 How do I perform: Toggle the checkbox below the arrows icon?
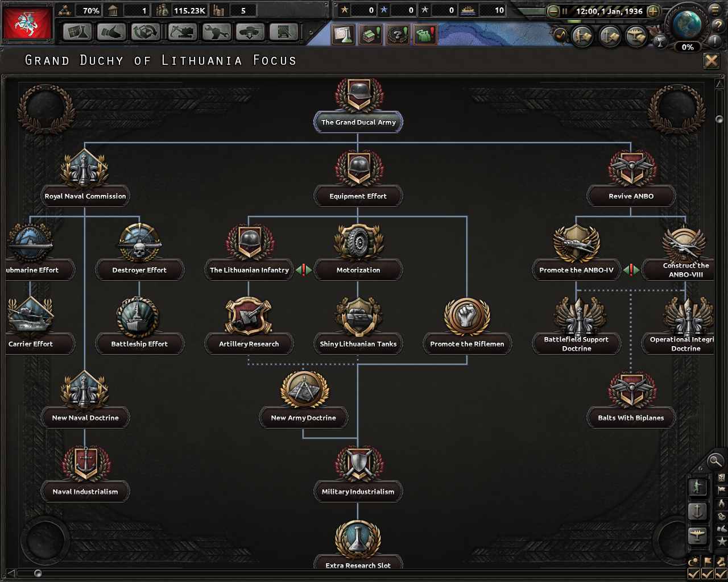tap(721, 574)
